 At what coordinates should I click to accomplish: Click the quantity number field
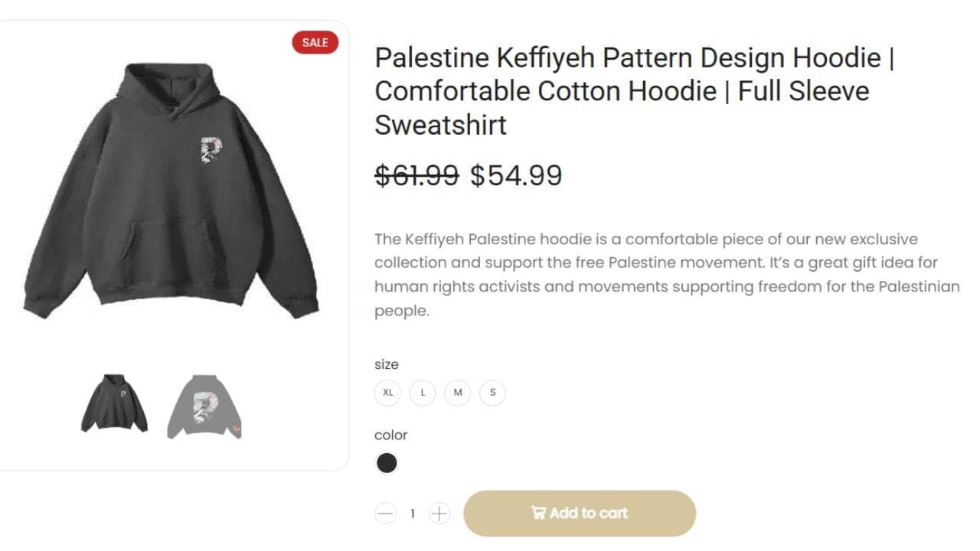(x=412, y=514)
